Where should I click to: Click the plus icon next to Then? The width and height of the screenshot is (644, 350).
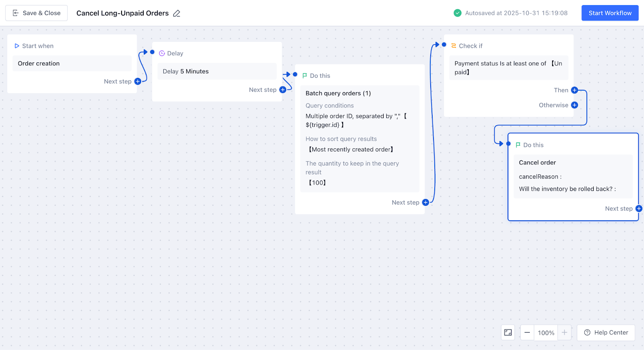[x=574, y=90]
